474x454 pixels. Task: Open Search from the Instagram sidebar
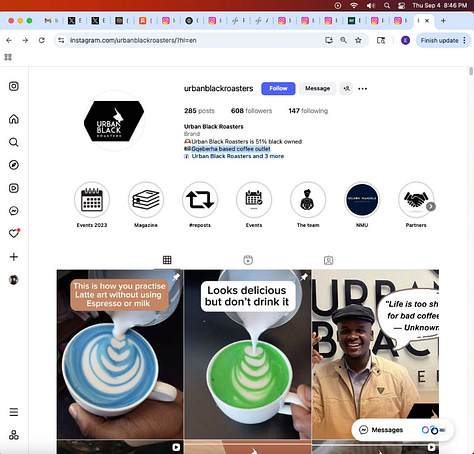[14, 142]
